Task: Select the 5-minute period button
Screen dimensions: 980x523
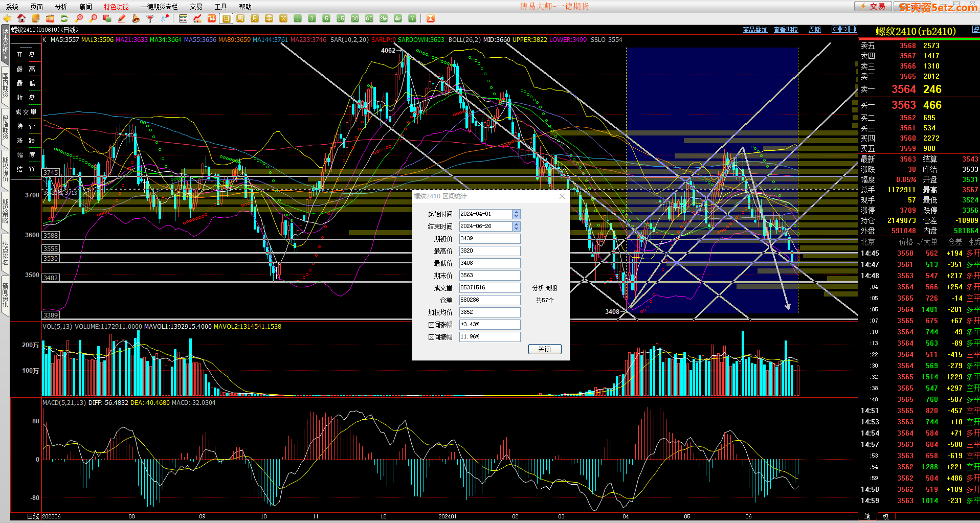Action: [x=326, y=18]
